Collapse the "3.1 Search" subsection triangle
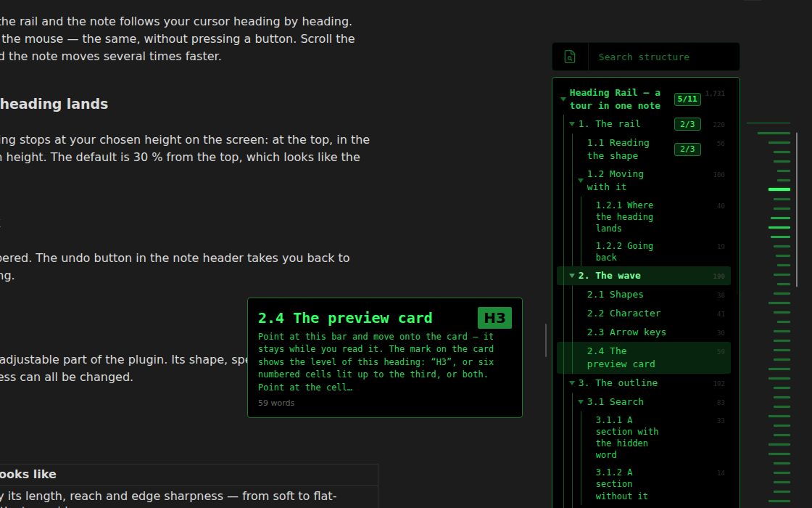812x508 pixels. 581,402
